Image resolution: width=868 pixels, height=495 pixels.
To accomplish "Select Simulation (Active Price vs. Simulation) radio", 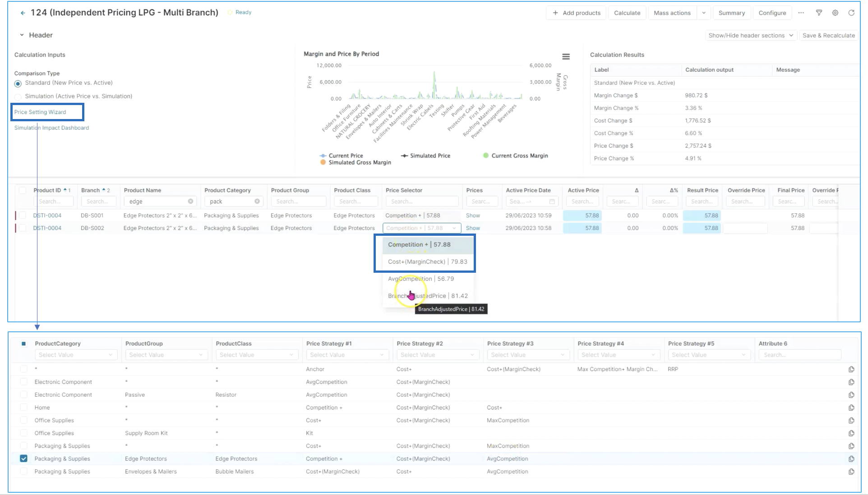I will [18, 97].
